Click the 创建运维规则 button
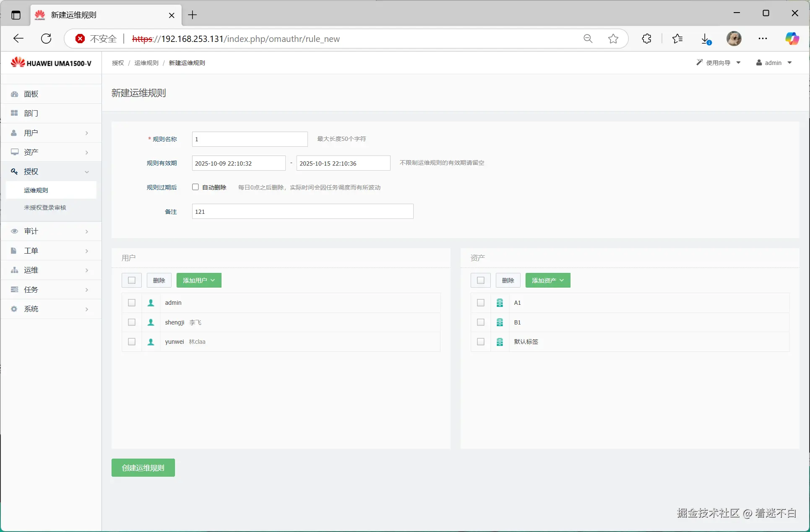 143,468
